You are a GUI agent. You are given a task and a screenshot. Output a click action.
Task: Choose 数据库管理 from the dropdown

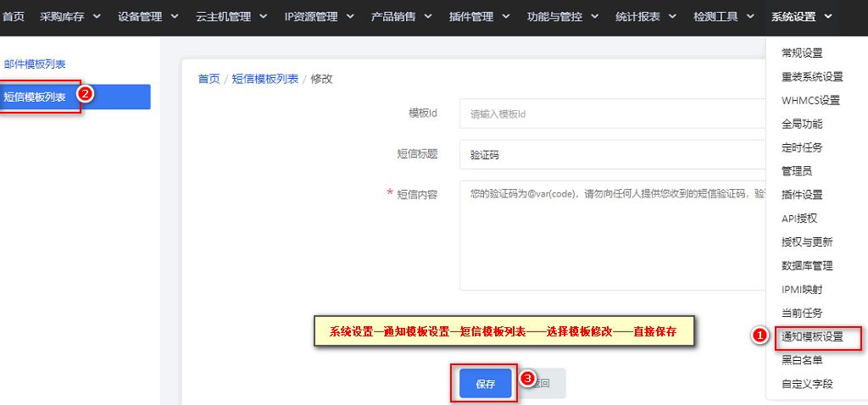(807, 265)
